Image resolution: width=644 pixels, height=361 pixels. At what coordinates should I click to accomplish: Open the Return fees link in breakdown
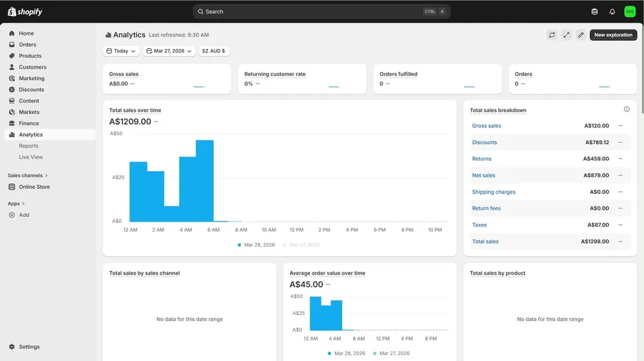tap(486, 208)
